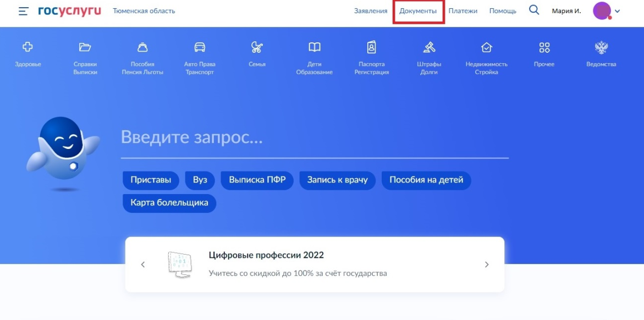Open the Справки Выписки folder icon
The width and height of the screenshot is (644, 320).
tap(85, 48)
